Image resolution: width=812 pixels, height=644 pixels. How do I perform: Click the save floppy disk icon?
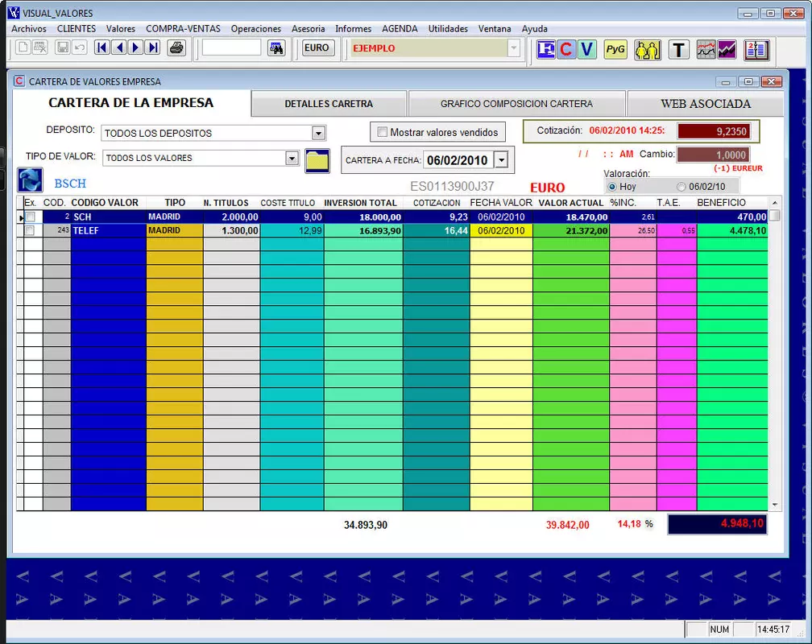pyautogui.click(x=63, y=48)
